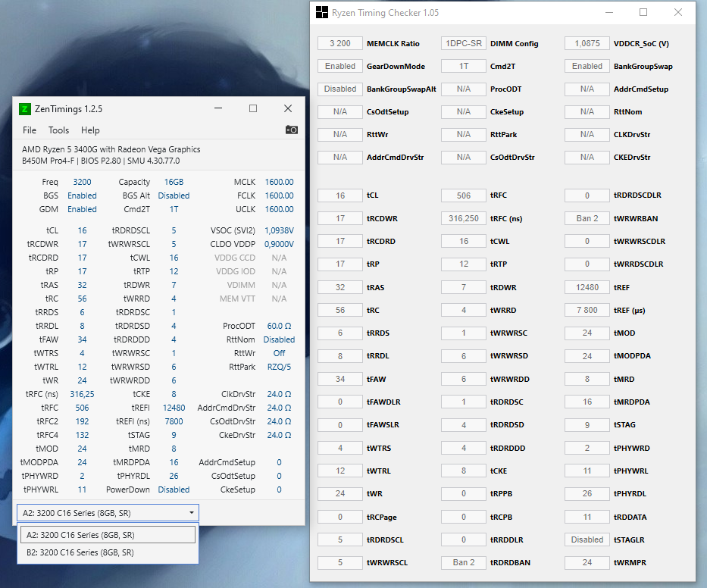
Task: Click the RttPark value RZQ/5
Action: coord(279,367)
